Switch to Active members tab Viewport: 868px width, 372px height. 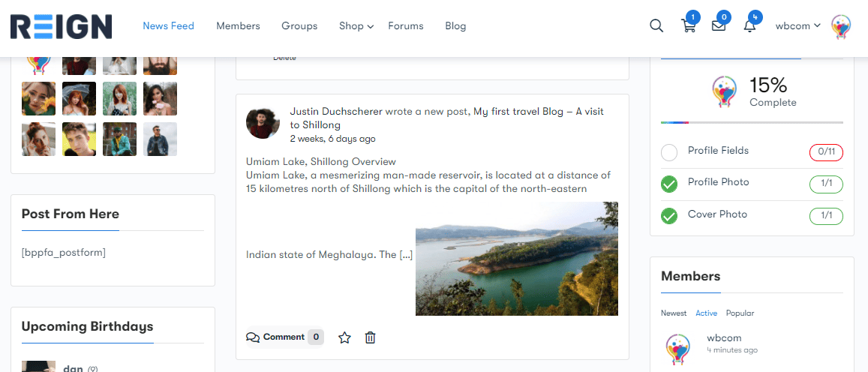[x=707, y=313]
